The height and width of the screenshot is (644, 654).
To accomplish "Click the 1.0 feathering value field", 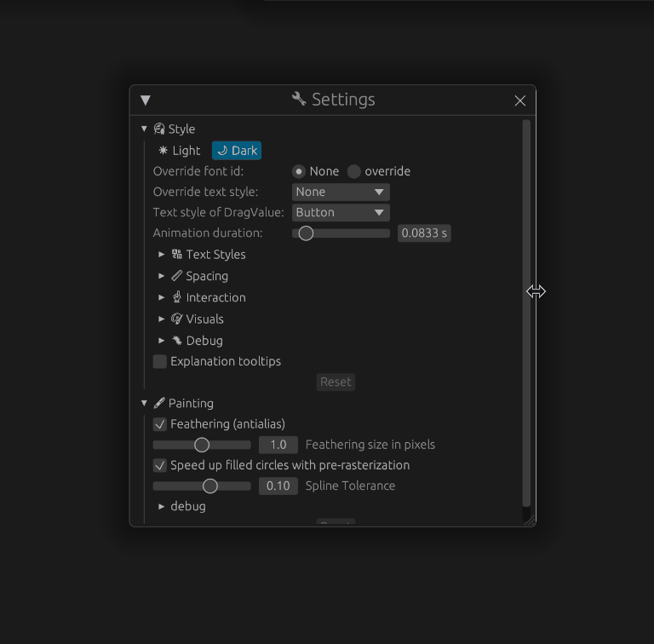I will point(278,445).
